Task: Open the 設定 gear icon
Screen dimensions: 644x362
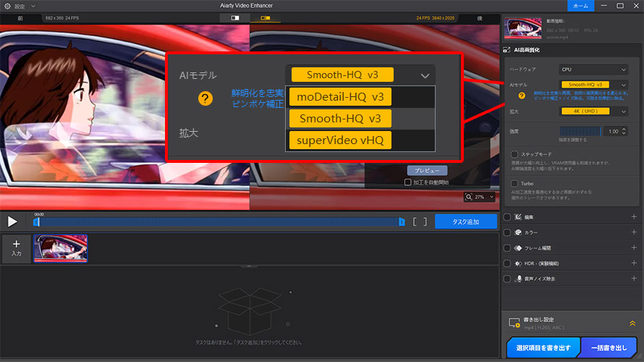Action: [7, 7]
